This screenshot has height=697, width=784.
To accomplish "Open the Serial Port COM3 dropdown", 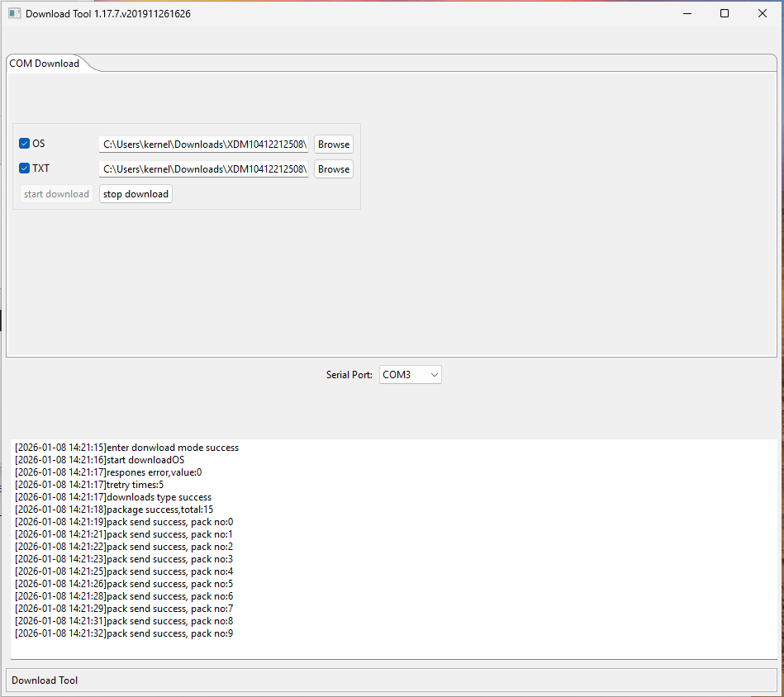I will point(411,375).
